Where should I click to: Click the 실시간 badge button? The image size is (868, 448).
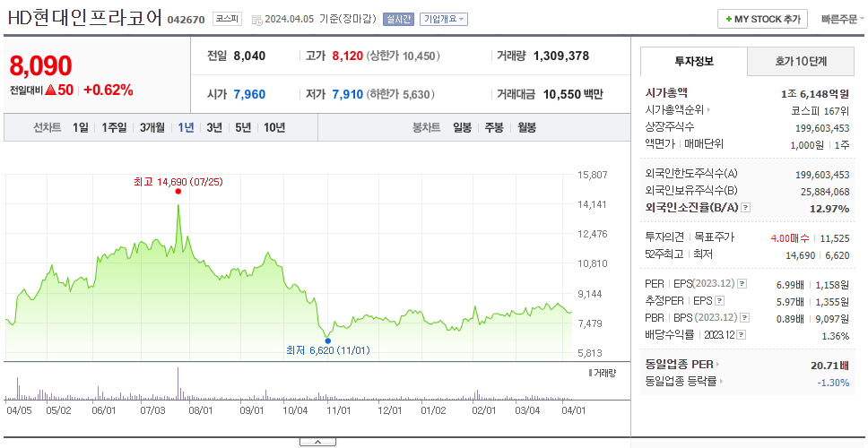coord(398,19)
